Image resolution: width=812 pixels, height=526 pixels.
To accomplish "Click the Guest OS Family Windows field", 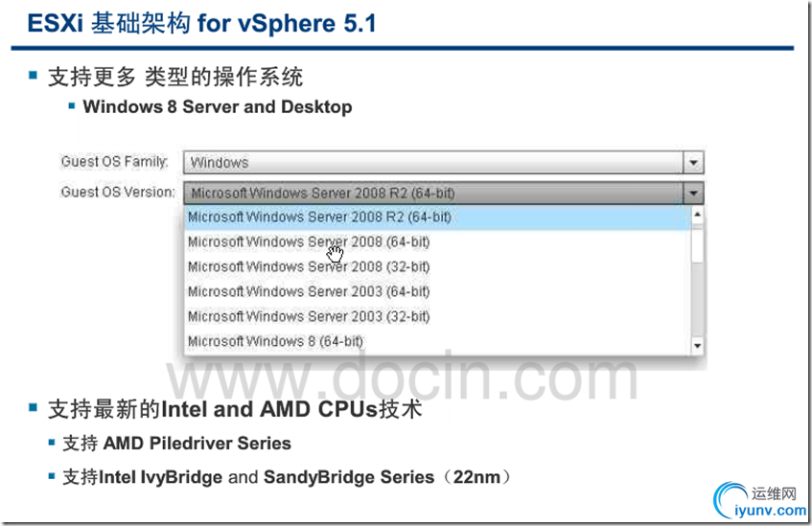I will 433,163.
